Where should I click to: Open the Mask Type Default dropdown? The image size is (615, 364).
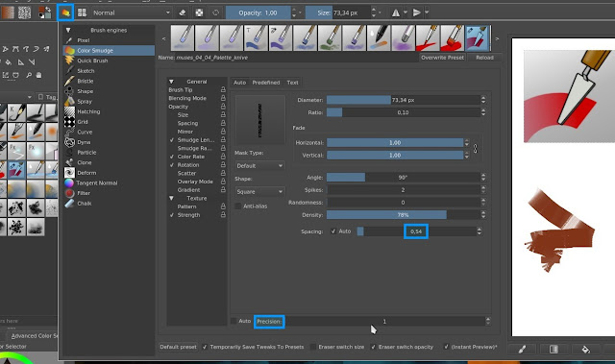tap(259, 166)
